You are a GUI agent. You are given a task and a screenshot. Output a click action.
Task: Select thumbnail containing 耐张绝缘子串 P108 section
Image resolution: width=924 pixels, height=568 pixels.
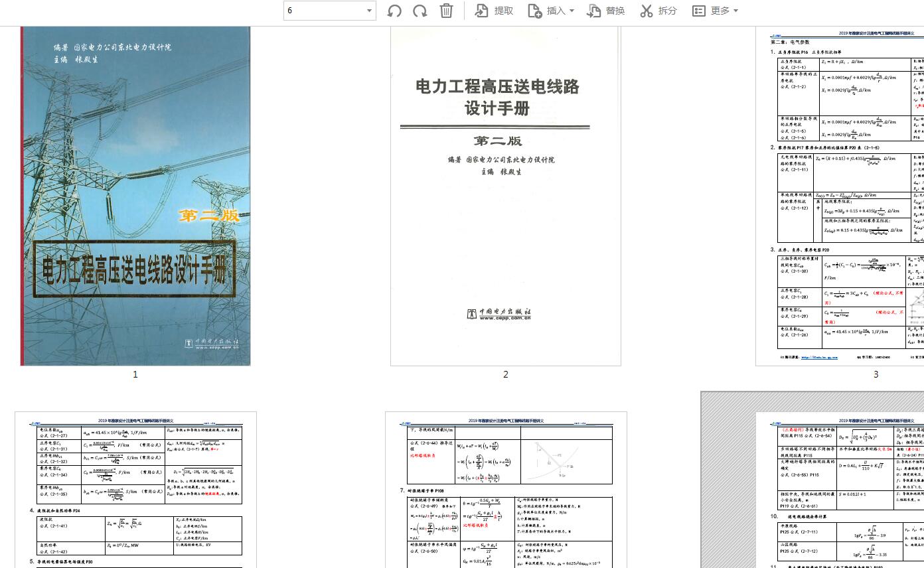506,490
